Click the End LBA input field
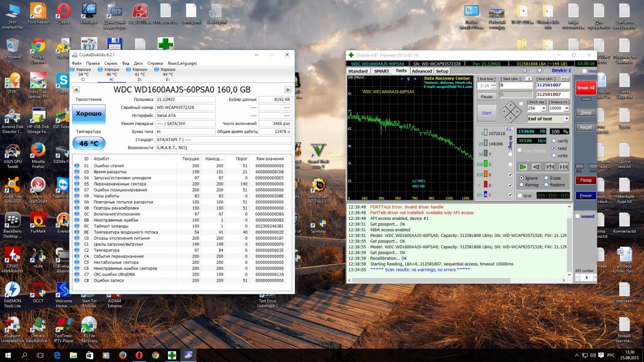 pyautogui.click(x=553, y=85)
